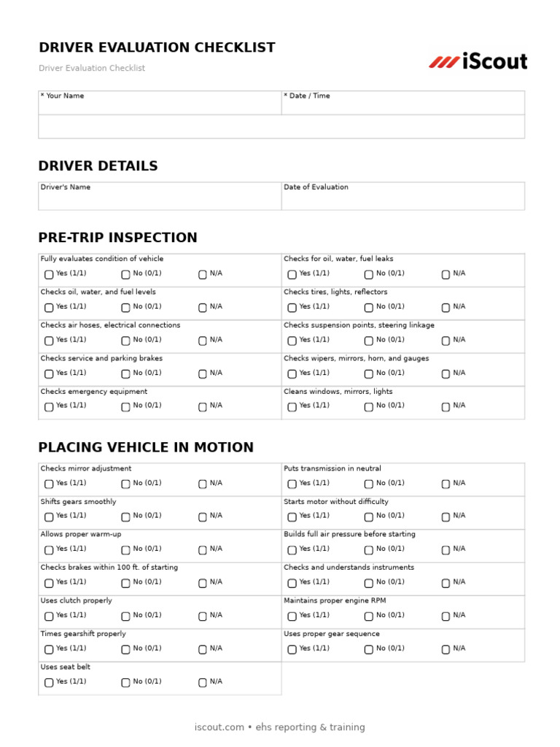Click the Your Name input field
Viewport: 560px width, 747px height.
point(160,126)
